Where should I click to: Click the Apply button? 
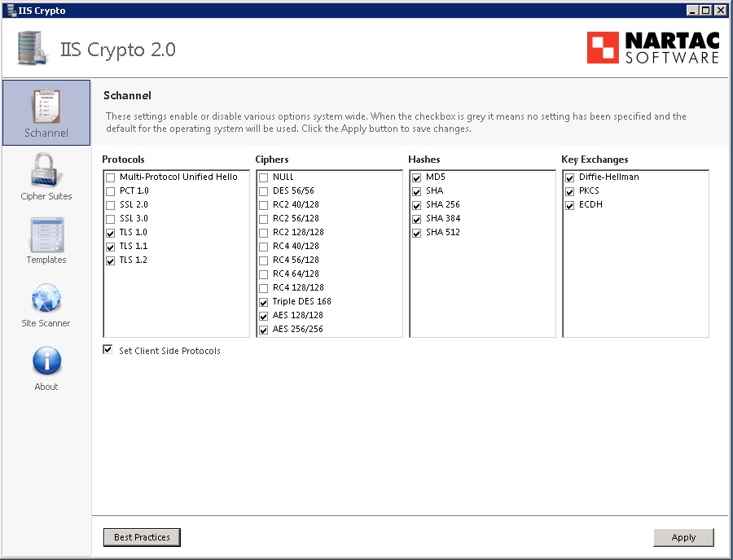pyautogui.click(x=683, y=537)
